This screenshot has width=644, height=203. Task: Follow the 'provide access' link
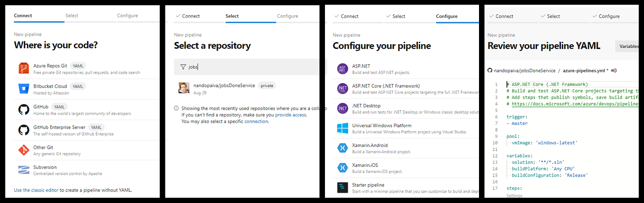click(x=291, y=115)
